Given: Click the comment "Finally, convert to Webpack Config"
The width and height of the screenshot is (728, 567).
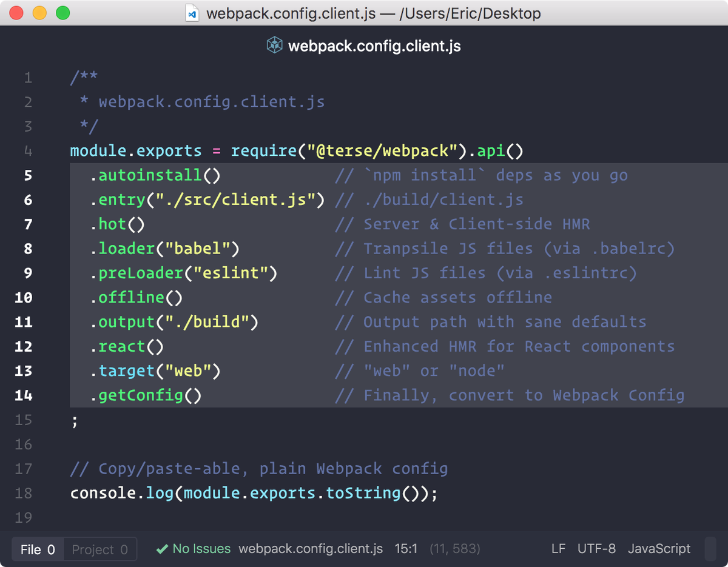Looking at the screenshot, I should (510, 395).
